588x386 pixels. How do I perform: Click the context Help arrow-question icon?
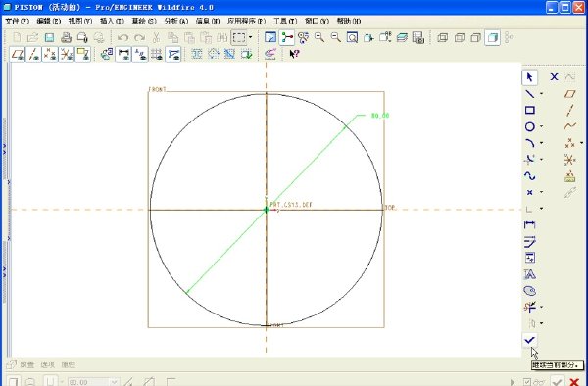pyautogui.click(x=294, y=54)
